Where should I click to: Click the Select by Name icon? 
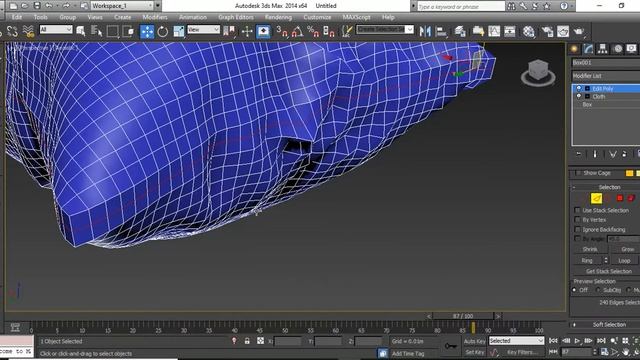(97, 31)
